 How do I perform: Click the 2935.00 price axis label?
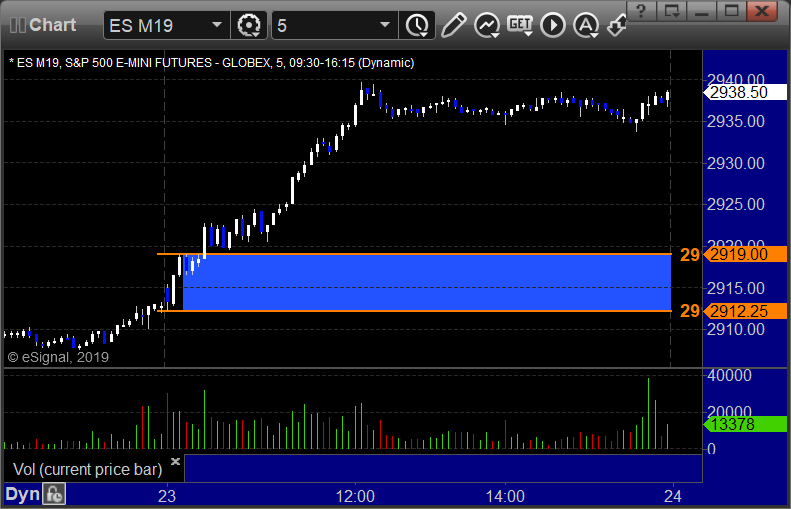[736, 122]
